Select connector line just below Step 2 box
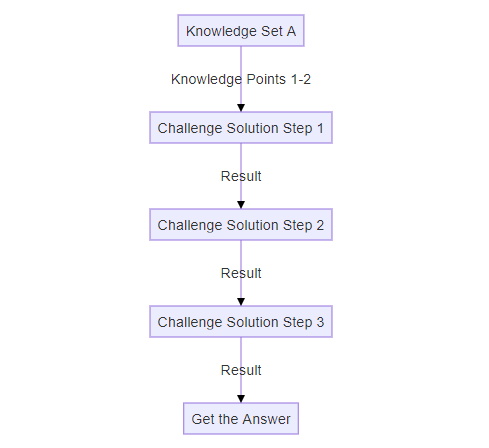This screenshot has height=448, width=489. (241, 253)
